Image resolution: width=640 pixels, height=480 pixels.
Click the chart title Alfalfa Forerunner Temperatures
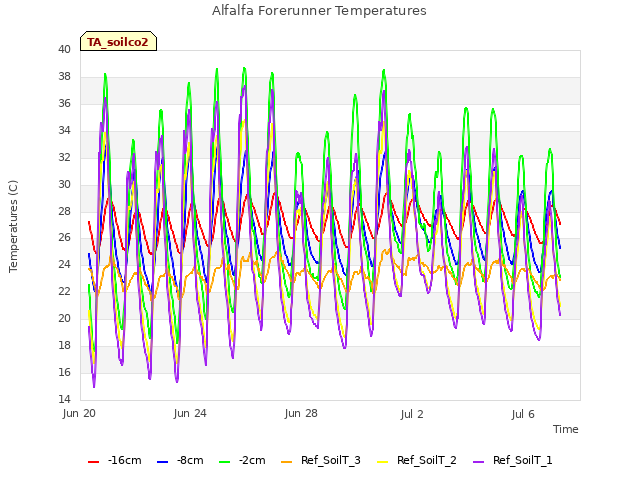coord(319,11)
